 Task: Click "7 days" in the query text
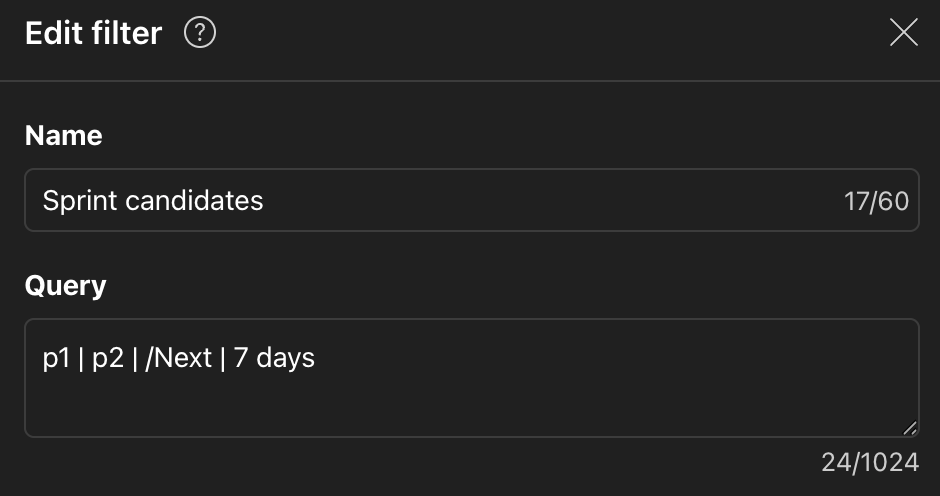(x=274, y=358)
